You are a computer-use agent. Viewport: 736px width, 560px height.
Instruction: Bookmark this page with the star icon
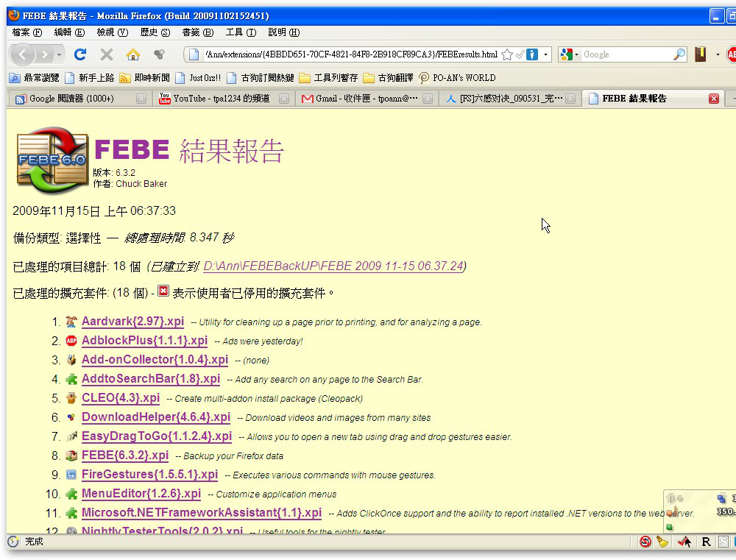[507, 54]
